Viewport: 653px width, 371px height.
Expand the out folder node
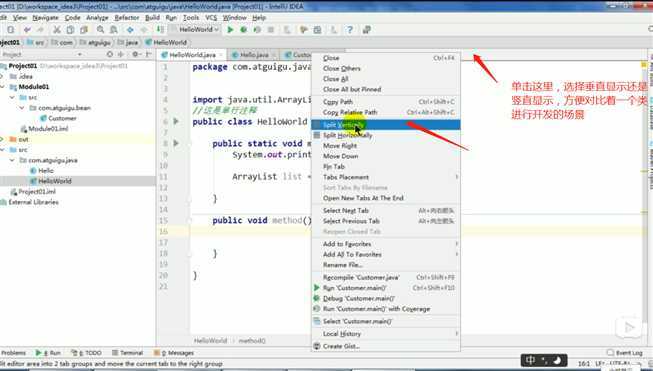2,139
